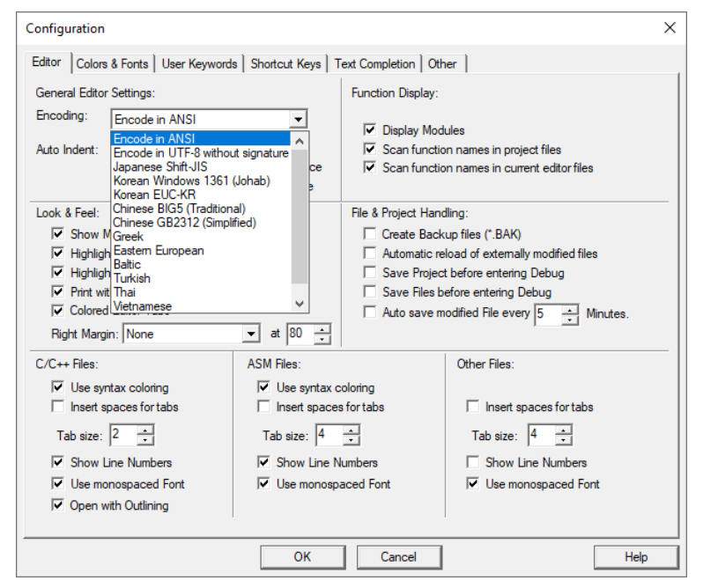703x588 pixels.
Task: Increase the Other Files Tab size stepper
Action: (x=563, y=430)
